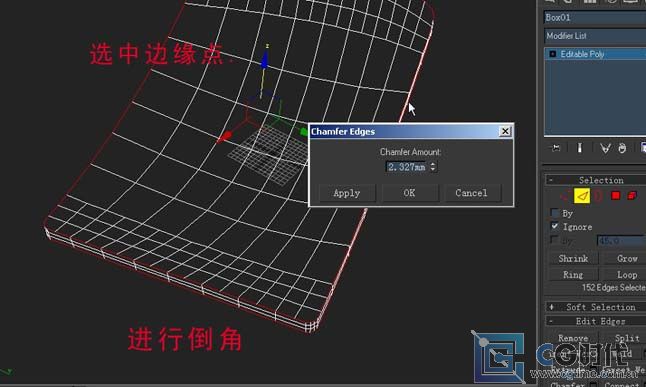Click the Chamfer Amount spinner arrows
646x387 pixels.
point(433,167)
